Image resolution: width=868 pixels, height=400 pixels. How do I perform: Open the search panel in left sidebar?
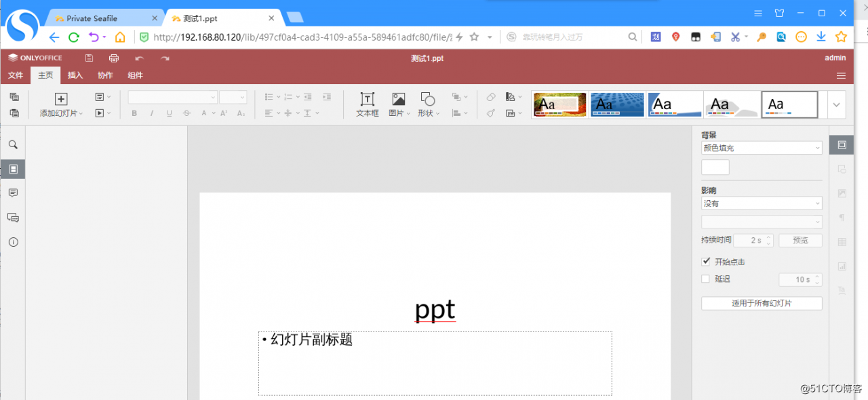[12, 144]
